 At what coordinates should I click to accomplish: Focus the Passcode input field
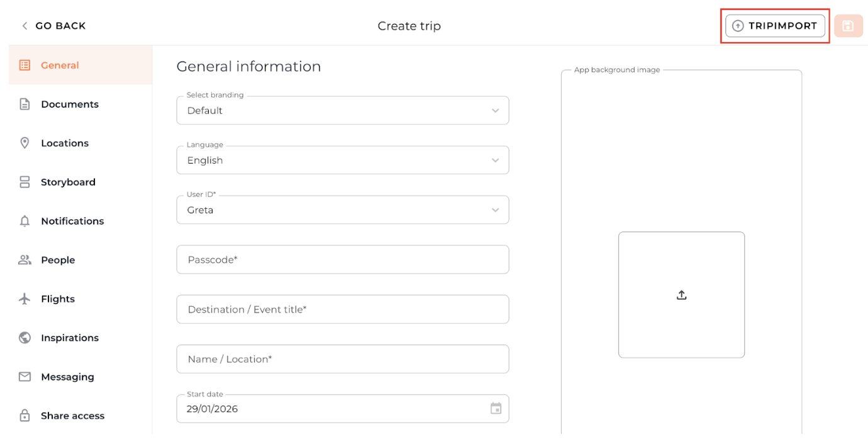[342, 260]
